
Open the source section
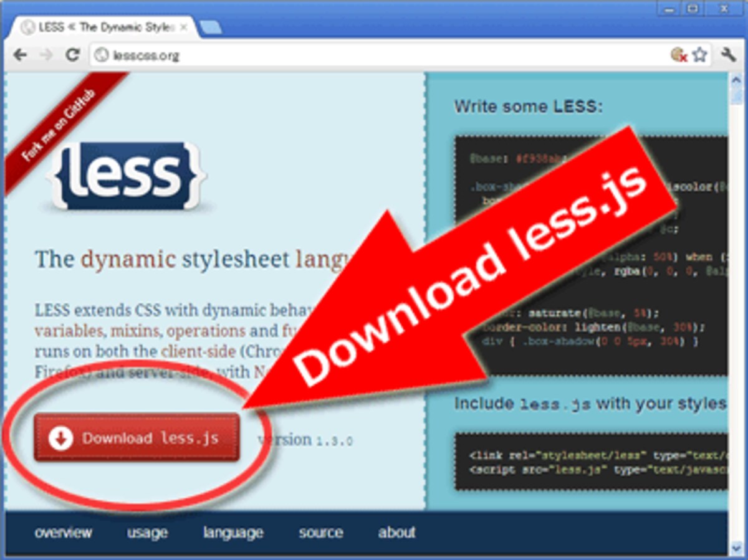(x=320, y=533)
